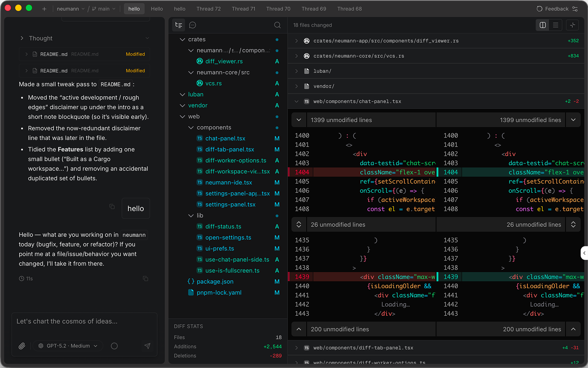Click the side panel handle on right edge
Viewport: 588px width, 368px height.
coord(584,253)
